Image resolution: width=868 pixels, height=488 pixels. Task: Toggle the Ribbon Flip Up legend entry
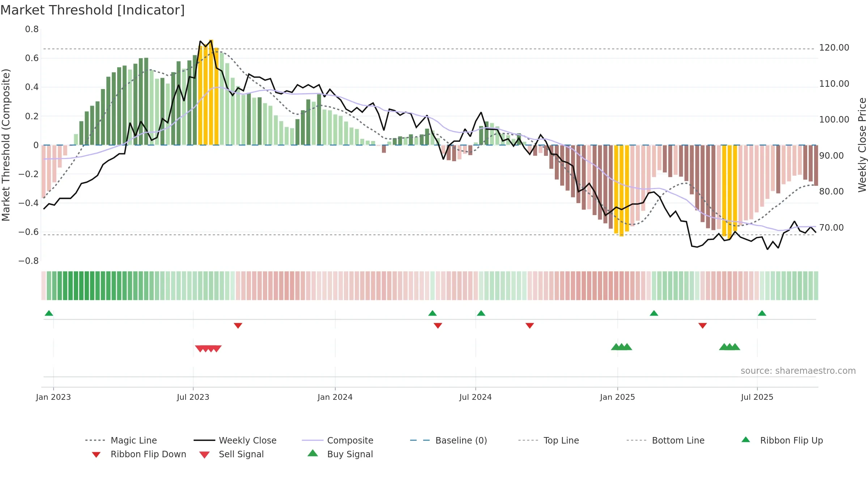(782, 440)
